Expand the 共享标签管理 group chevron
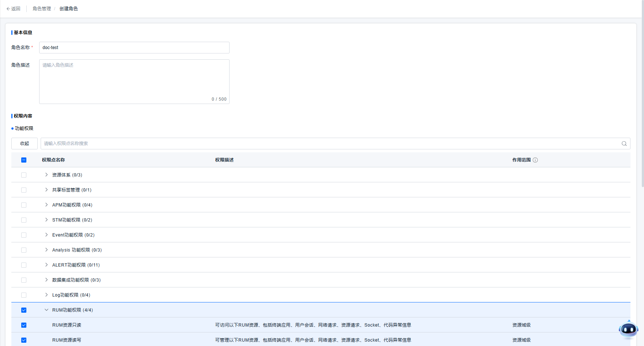 pos(46,190)
